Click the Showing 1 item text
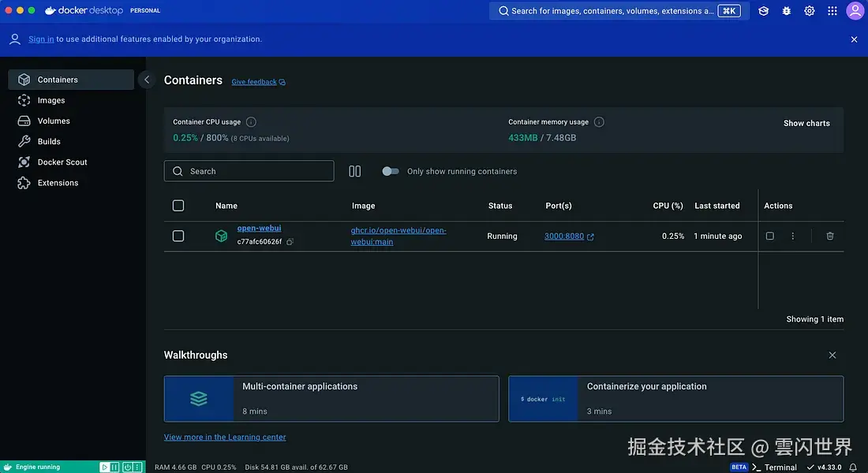Screen dimensions: 868x473 815,319
